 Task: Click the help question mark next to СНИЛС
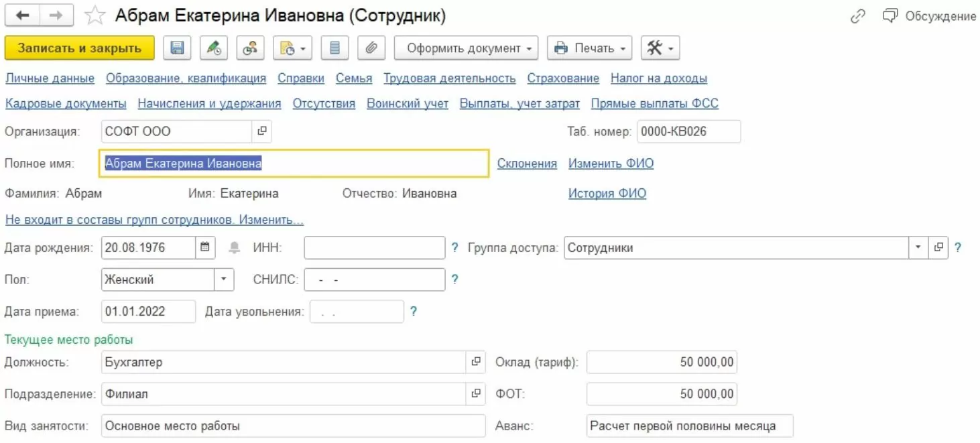(x=455, y=279)
